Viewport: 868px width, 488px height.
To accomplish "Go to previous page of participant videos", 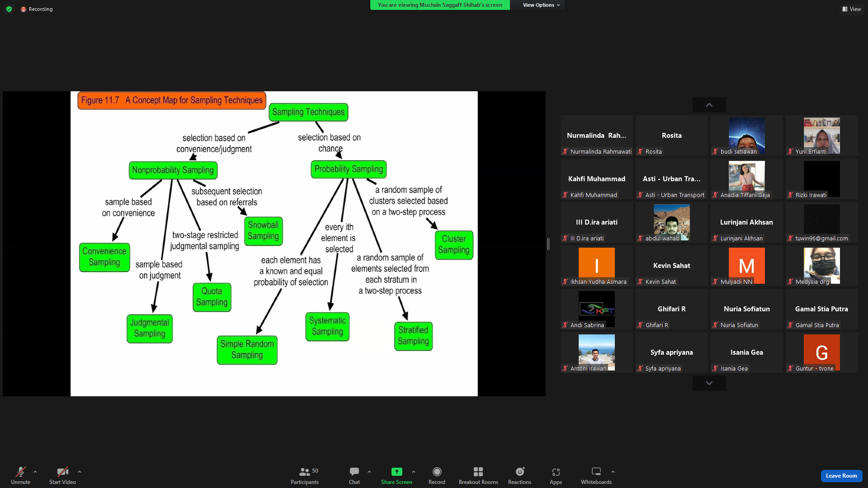I will 709,105.
